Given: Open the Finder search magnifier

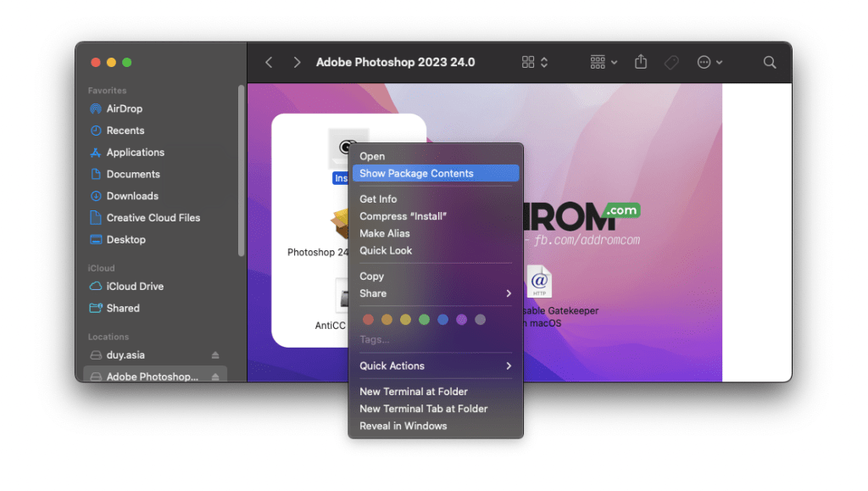Looking at the screenshot, I should click(x=770, y=62).
